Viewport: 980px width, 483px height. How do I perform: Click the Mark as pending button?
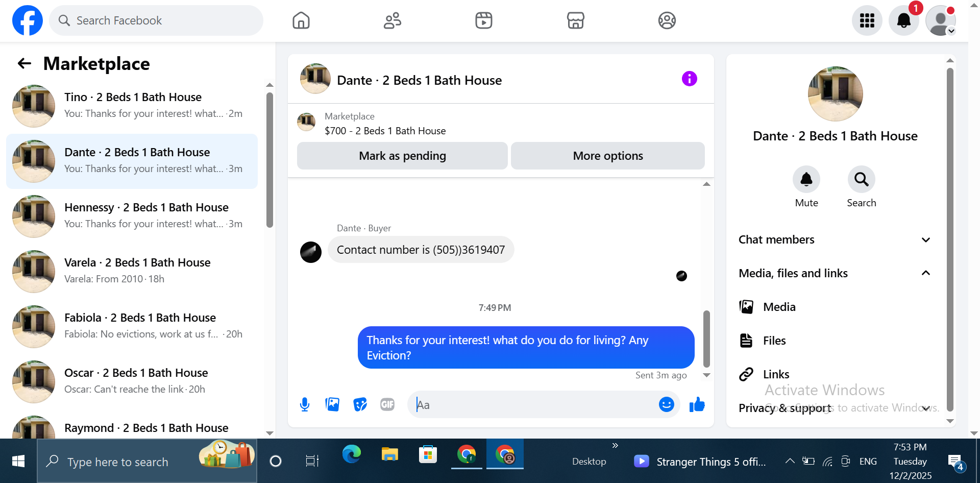[x=402, y=156]
